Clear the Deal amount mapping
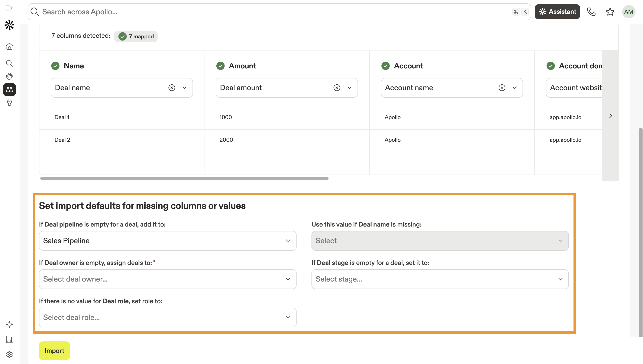 click(x=337, y=88)
